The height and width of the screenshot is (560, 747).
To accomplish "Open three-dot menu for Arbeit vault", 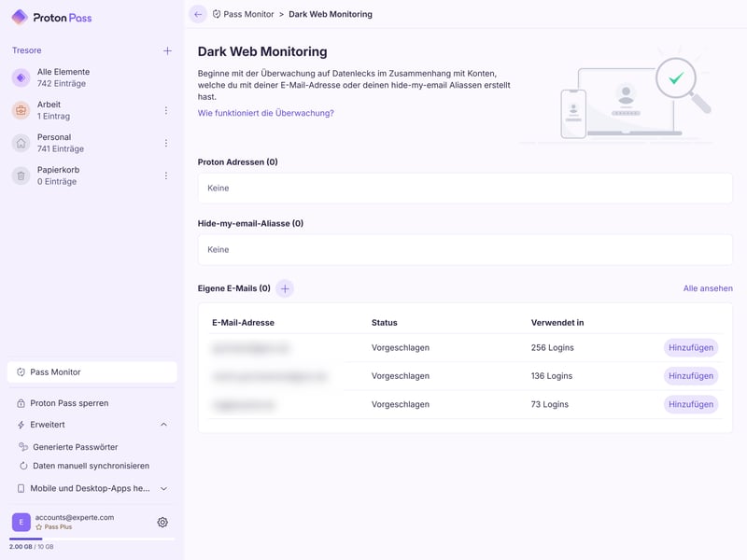I will click(166, 110).
